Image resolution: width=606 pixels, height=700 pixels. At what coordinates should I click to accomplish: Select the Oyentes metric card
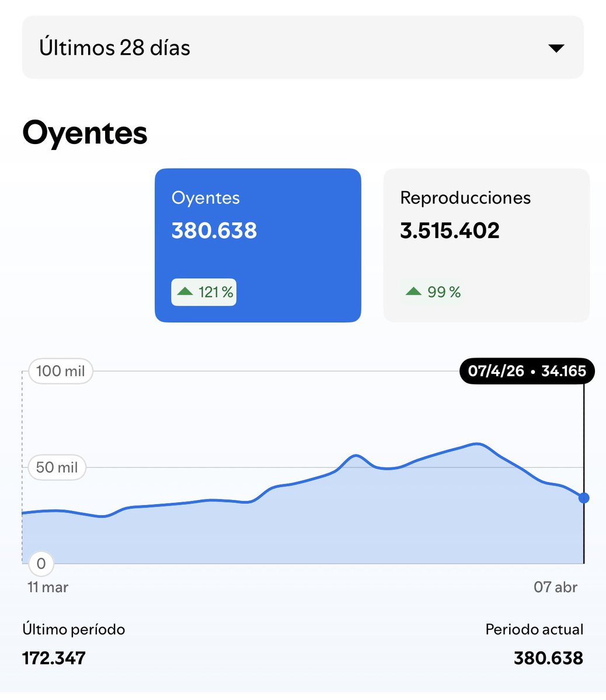coord(258,245)
